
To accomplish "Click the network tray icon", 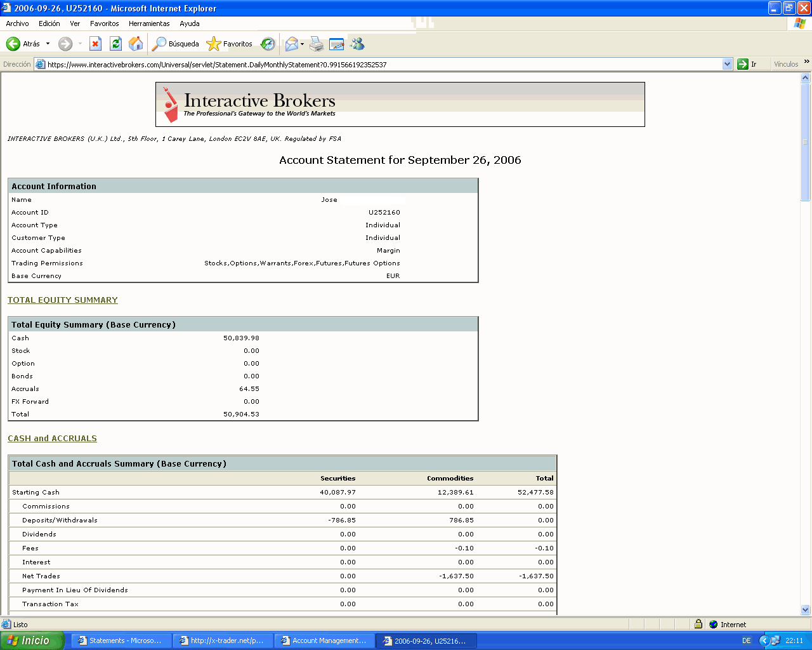I will (x=775, y=641).
